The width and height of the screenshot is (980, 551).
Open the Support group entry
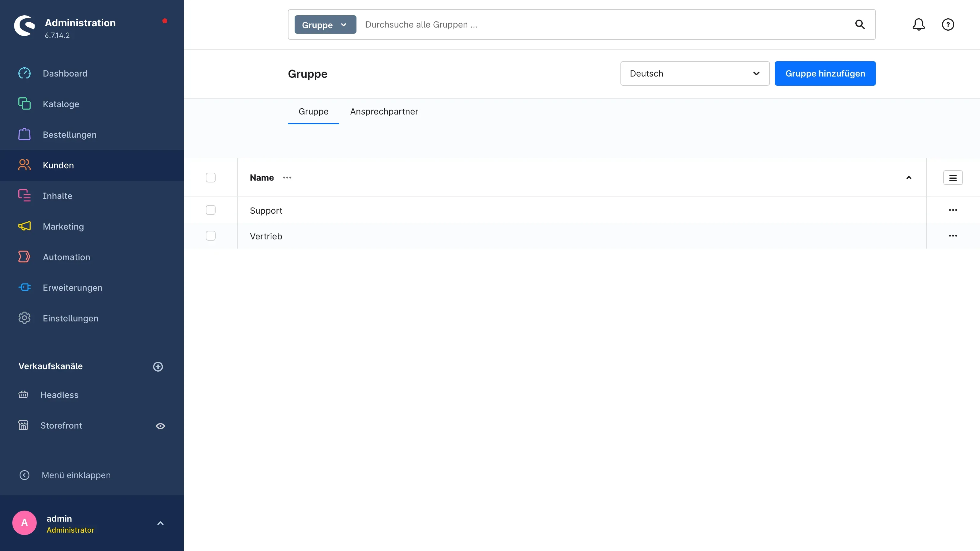point(266,211)
